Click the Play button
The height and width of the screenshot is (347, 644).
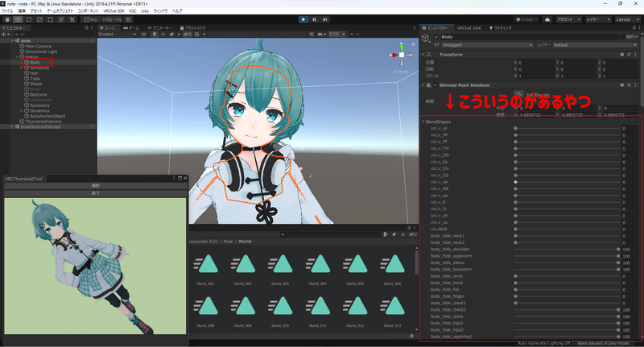pyautogui.click(x=303, y=19)
